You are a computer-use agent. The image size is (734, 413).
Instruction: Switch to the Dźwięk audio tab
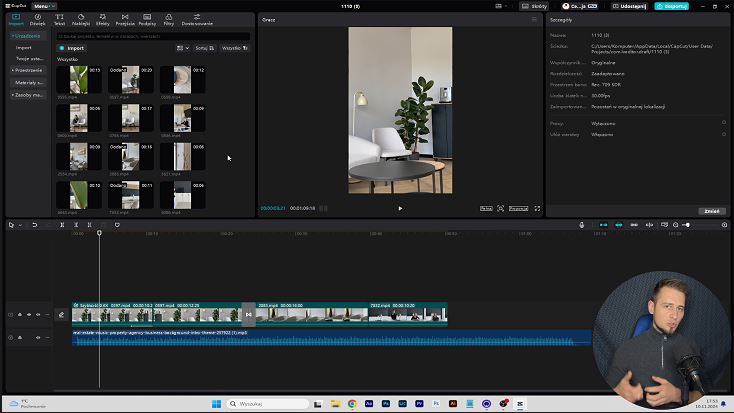pyautogui.click(x=37, y=19)
